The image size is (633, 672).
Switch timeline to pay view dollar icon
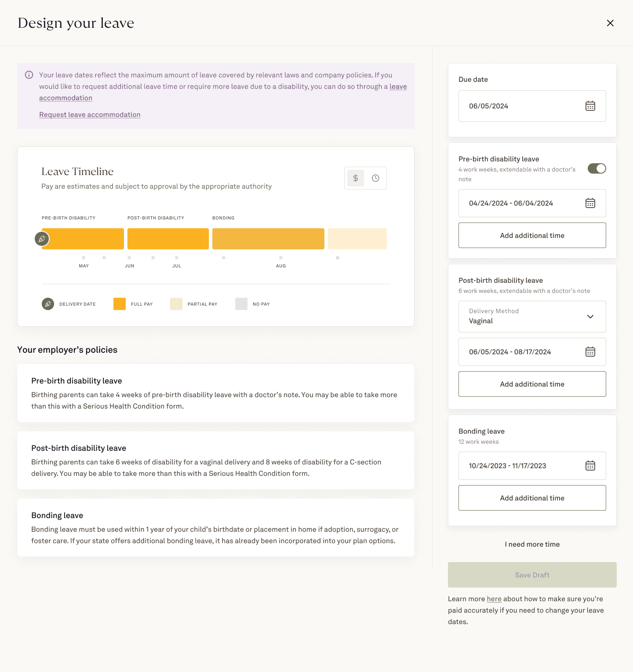(356, 178)
